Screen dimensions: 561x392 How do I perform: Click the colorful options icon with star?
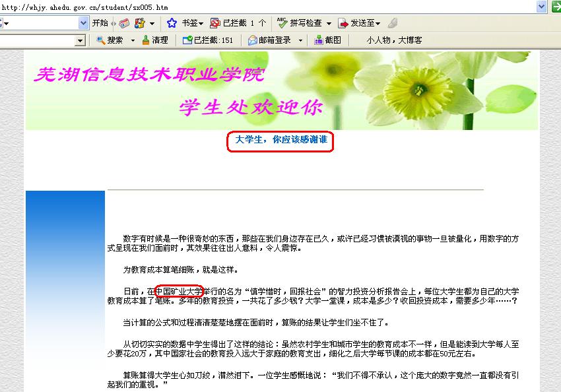139,23
